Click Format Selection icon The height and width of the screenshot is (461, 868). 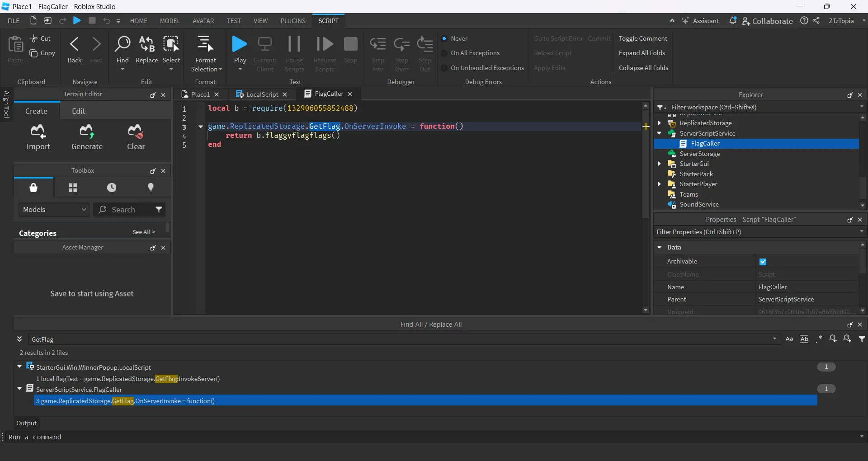click(x=206, y=44)
